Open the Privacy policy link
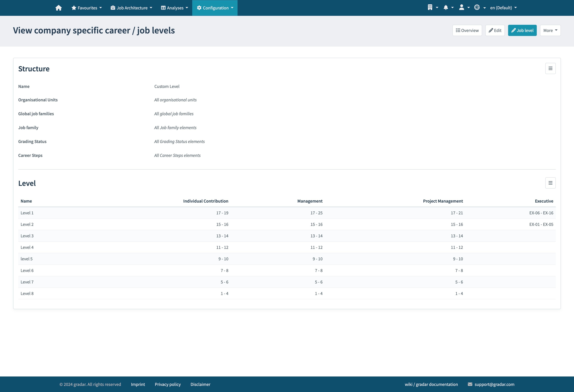The width and height of the screenshot is (574, 392). [x=167, y=384]
